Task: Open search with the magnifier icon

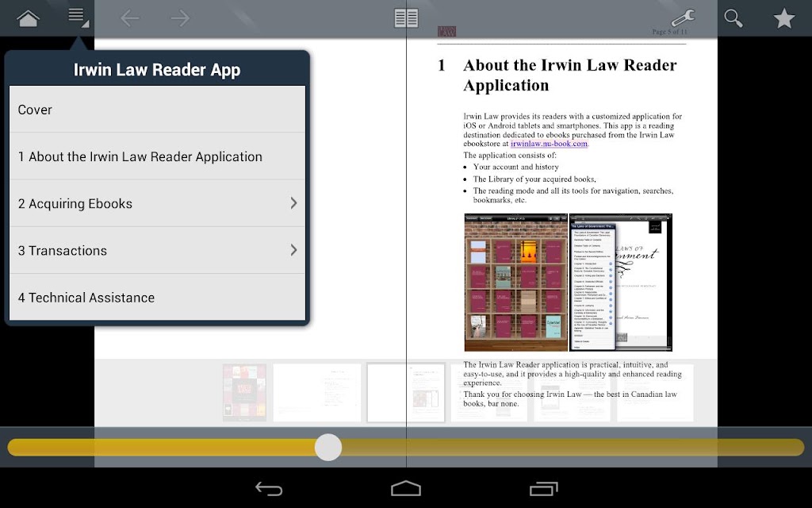Action: pos(733,18)
